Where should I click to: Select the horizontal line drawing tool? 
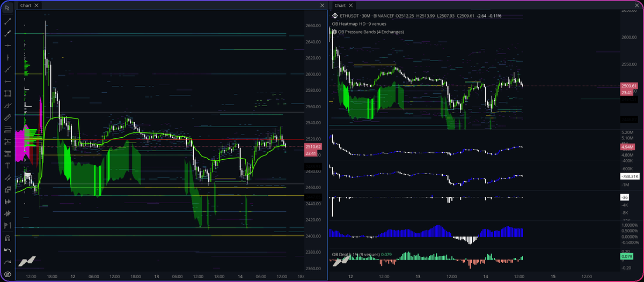tap(8, 46)
